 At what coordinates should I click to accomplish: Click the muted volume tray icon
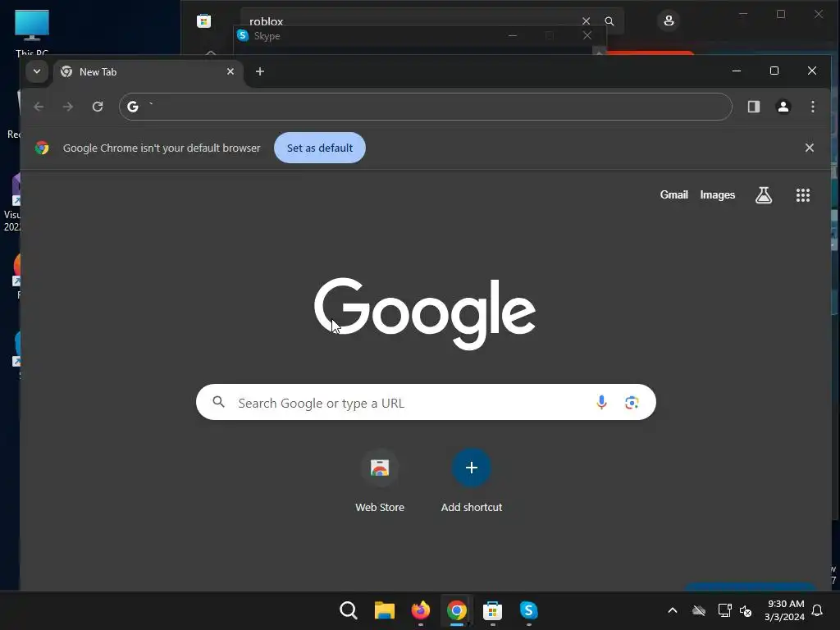pyautogui.click(x=745, y=610)
